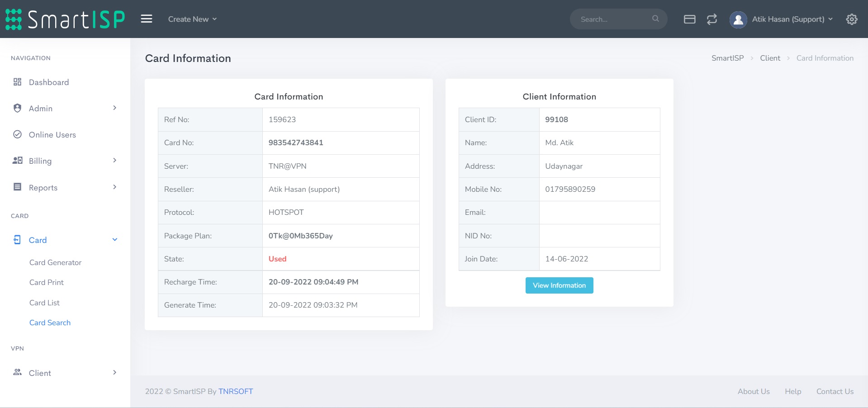The height and width of the screenshot is (408, 868).
Task: Click the hamburger menu icon
Action: point(146,19)
